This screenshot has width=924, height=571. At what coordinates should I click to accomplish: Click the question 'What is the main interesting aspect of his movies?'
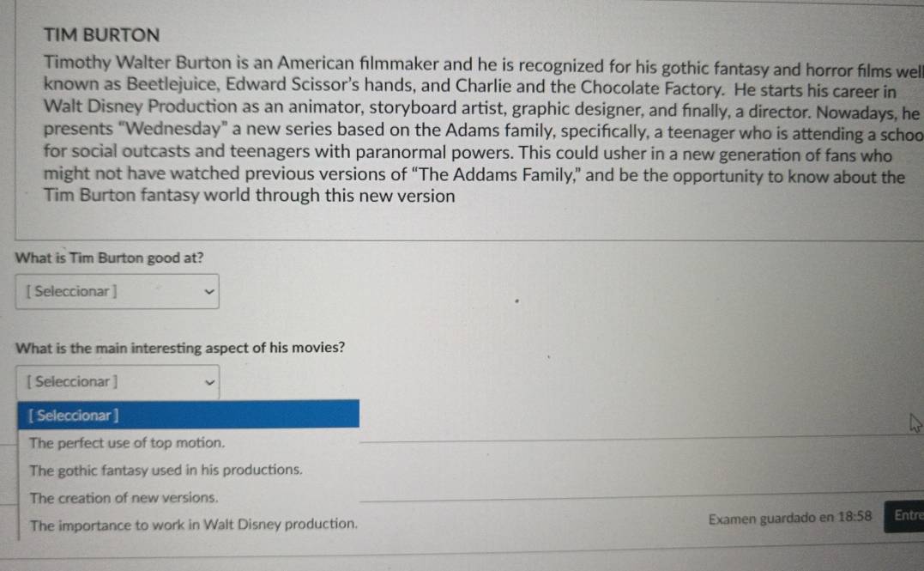[180, 348]
